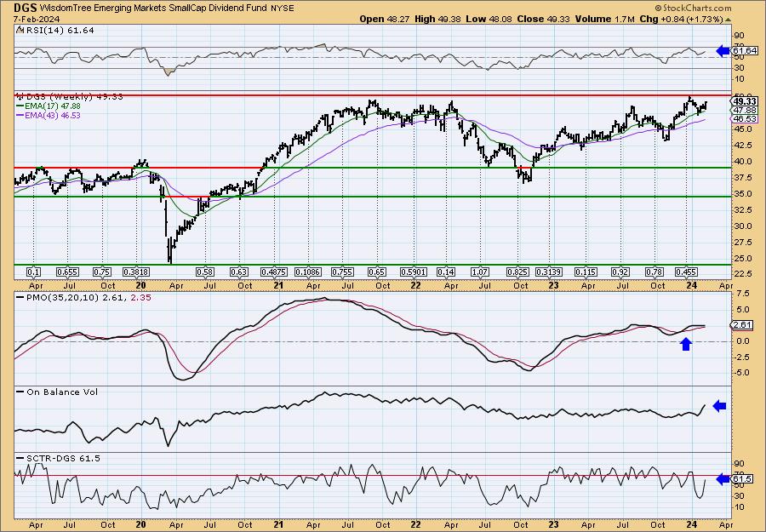Screen dimensions: 766x532
Task: Click the green 47.88 axis badge
Action: [746, 110]
